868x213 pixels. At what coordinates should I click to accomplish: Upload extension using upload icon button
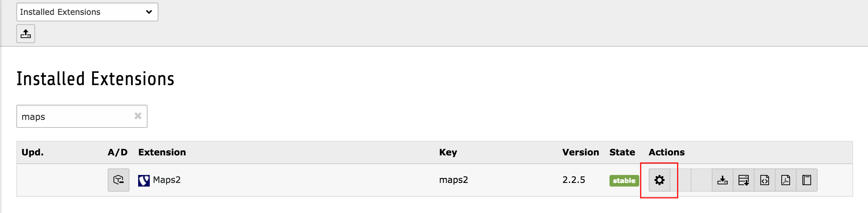click(x=26, y=34)
